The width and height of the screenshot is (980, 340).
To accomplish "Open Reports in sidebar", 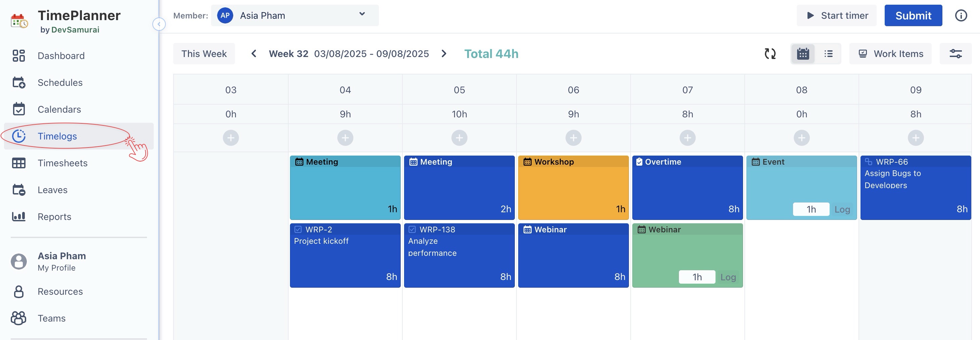I will click(54, 217).
